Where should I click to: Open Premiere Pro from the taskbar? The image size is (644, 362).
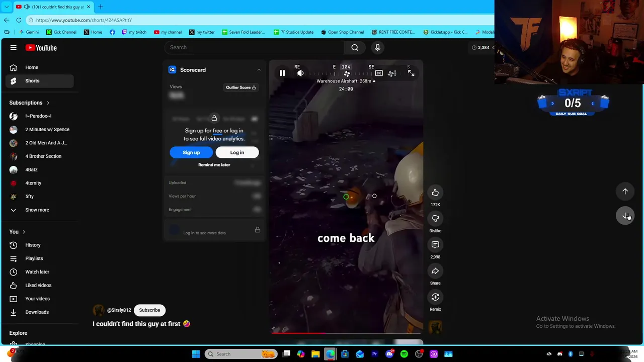click(374, 354)
